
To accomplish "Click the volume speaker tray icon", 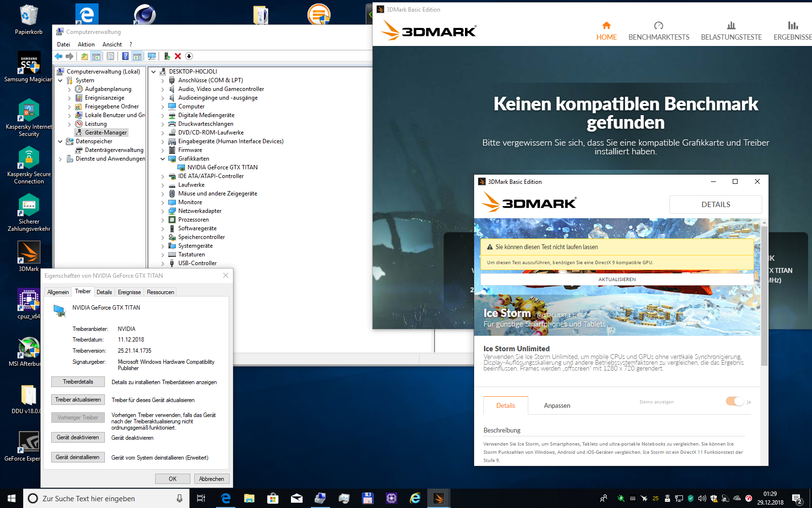I will tap(702, 498).
